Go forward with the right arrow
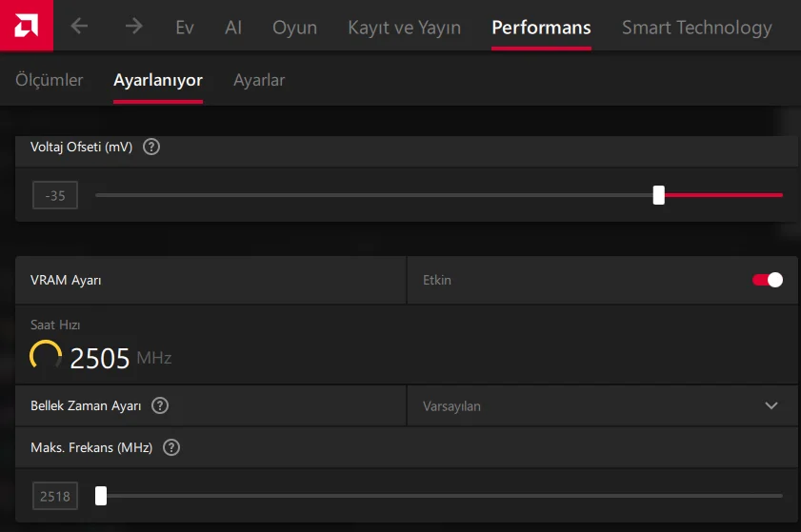The height and width of the screenshot is (532, 801). (133, 27)
